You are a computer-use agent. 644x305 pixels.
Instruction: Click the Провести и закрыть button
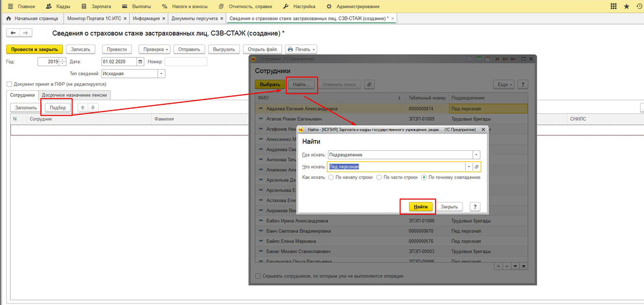pyautogui.click(x=35, y=49)
